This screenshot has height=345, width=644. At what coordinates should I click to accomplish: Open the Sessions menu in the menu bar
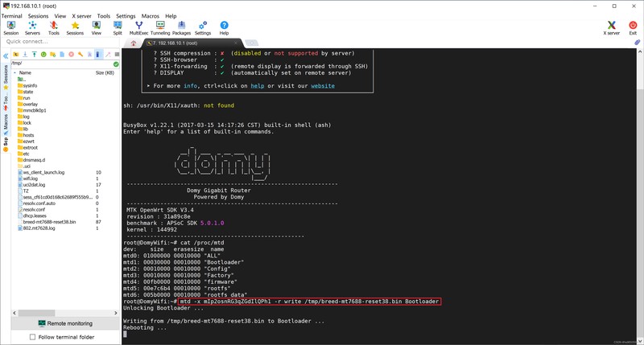pos(38,16)
